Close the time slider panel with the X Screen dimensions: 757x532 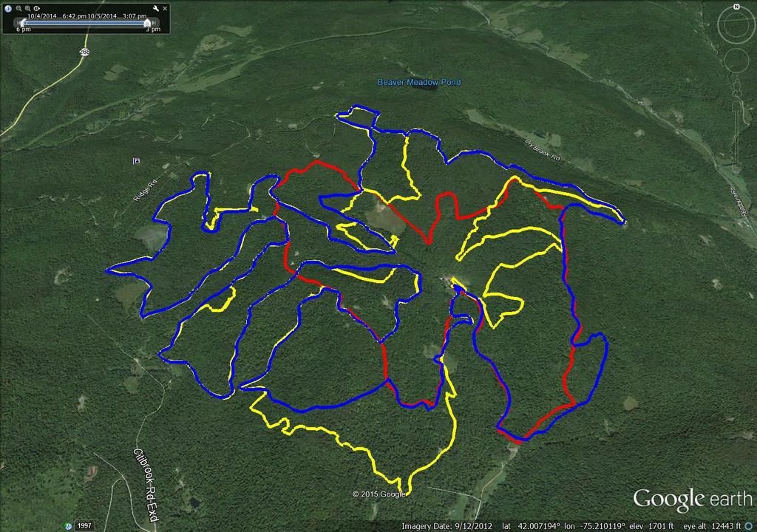[x=165, y=8]
